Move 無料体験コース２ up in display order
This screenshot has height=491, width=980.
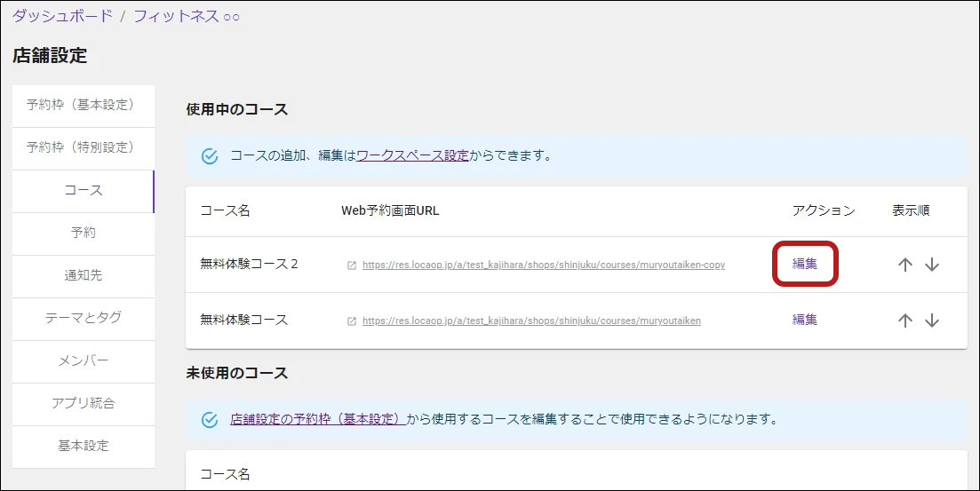coord(905,265)
